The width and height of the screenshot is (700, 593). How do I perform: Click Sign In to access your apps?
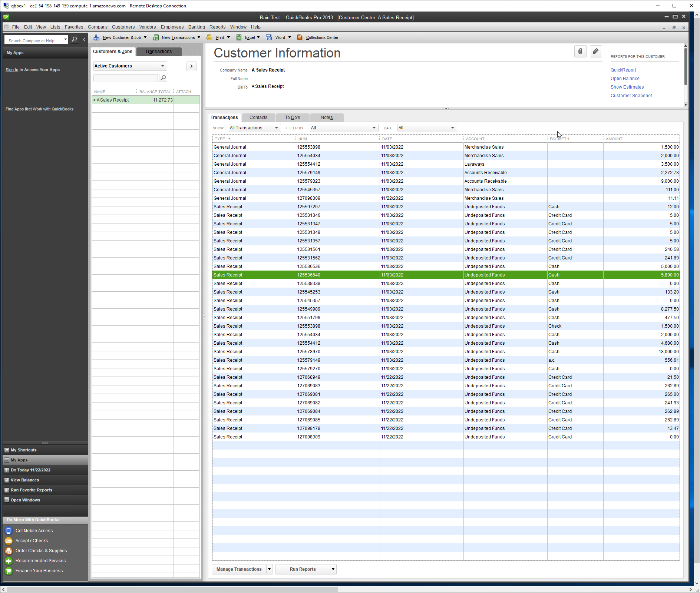(12, 70)
